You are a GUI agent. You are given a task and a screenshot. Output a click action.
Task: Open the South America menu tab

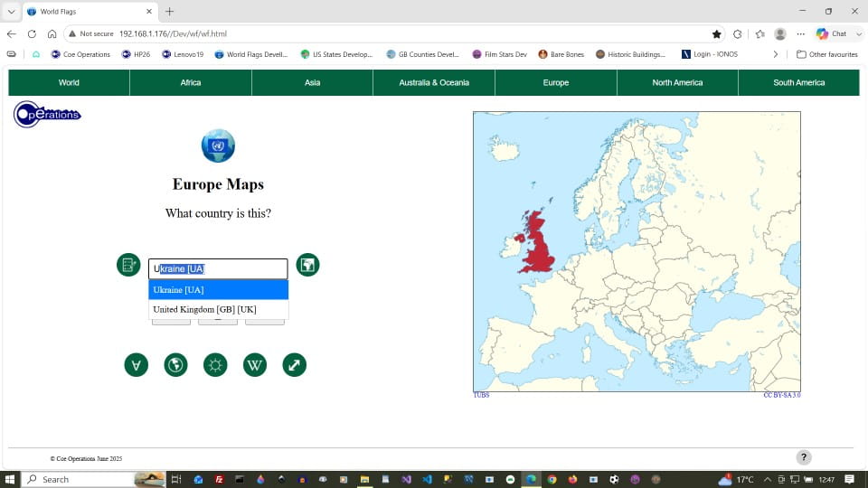tap(798, 82)
